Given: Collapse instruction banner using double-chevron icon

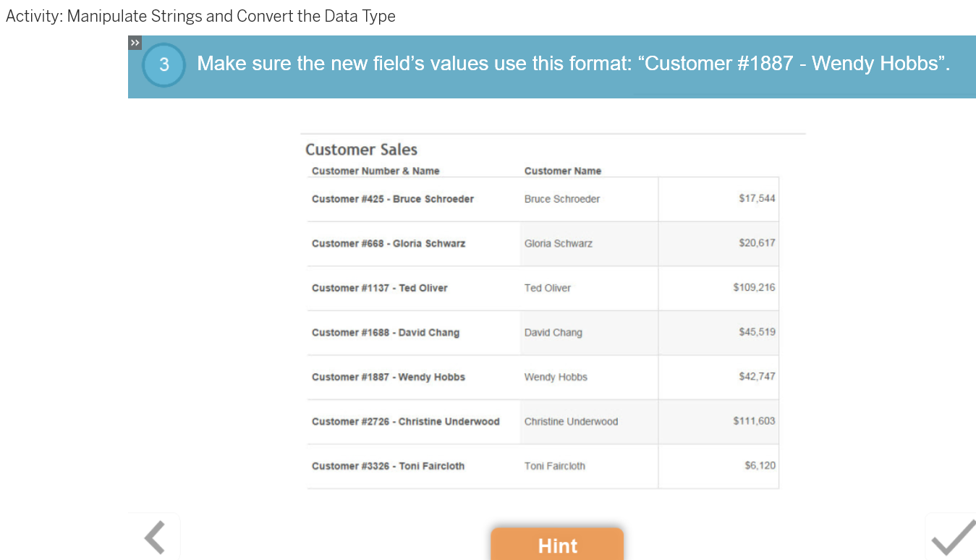Looking at the screenshot, I should [135, 43].
